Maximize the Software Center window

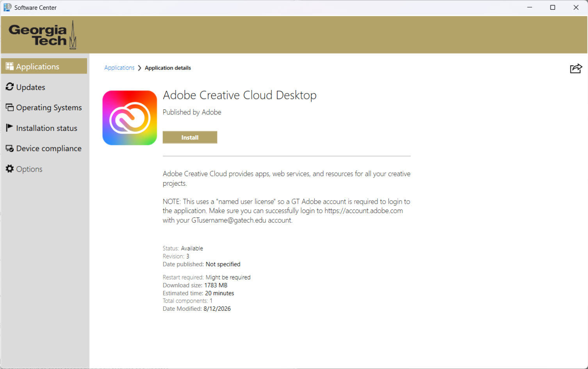[x=552, y=7]
